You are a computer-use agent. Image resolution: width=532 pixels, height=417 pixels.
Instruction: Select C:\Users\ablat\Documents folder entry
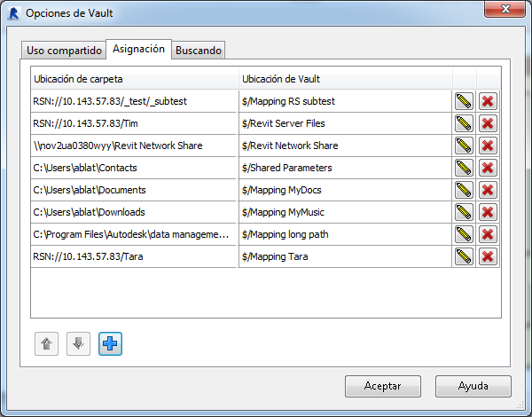(x=134, y=190)
